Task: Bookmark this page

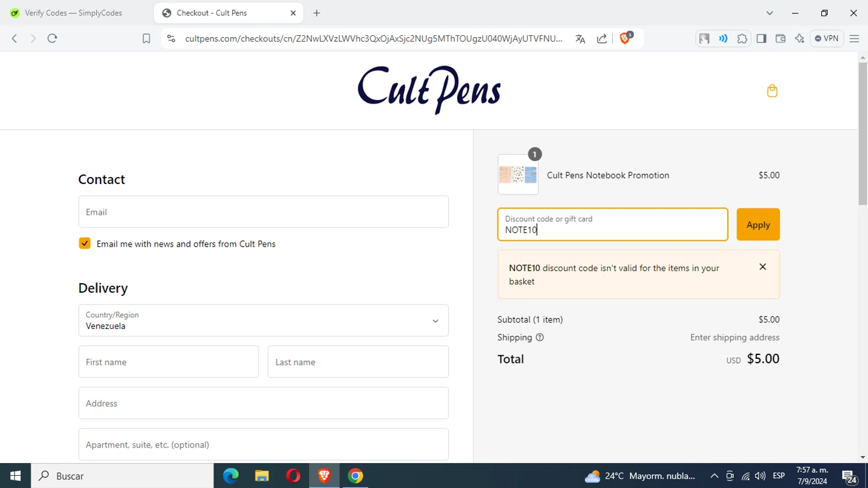Action: point(146,38)
